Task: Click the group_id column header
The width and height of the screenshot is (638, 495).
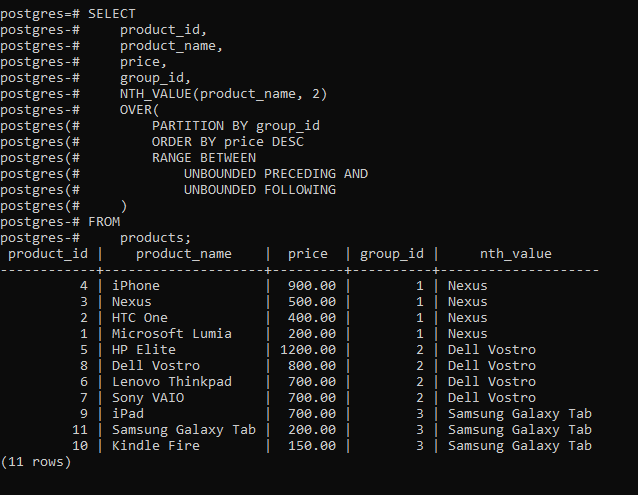Action: 392,254
